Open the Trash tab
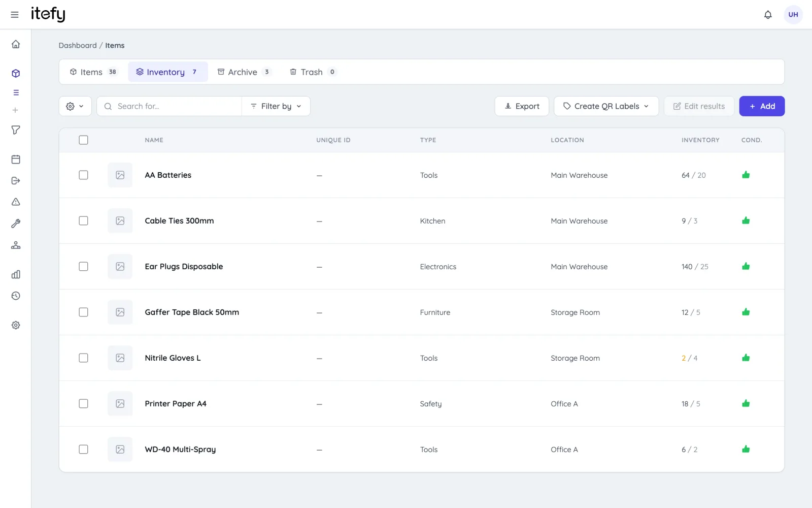This screenshot has width=812, height=508. tap(312, 72)
